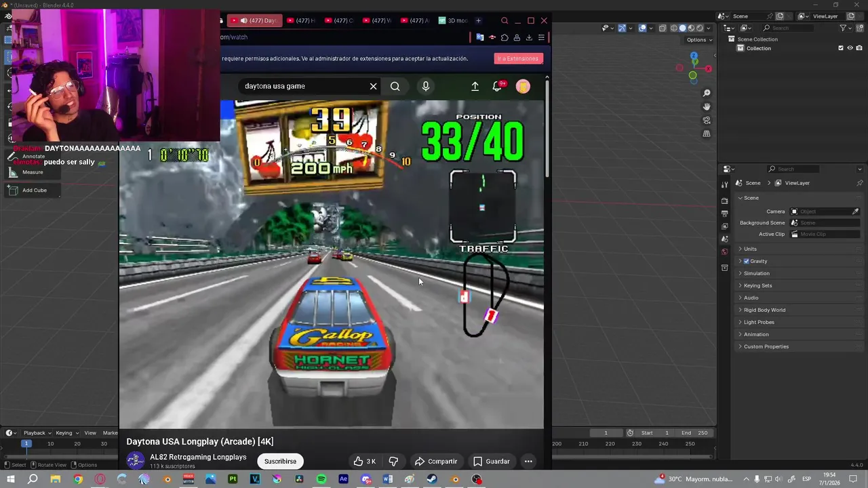Open the World properties tab
This screenshot has height=488, width=868.
[x=724, y=252]
